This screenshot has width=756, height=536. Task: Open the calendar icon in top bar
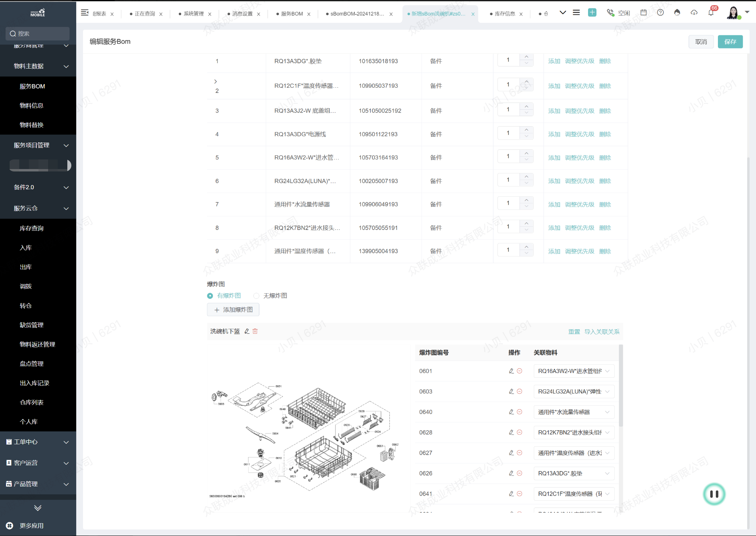click(643, 12)
